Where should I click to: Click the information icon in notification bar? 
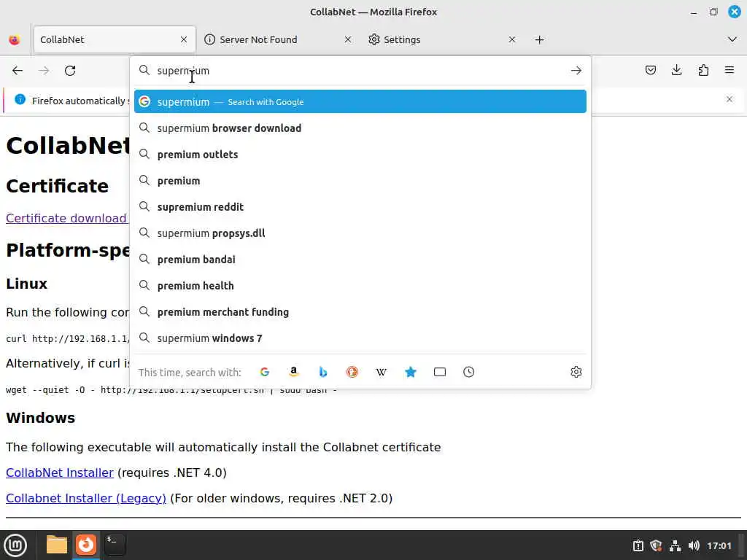click(20, 99)
